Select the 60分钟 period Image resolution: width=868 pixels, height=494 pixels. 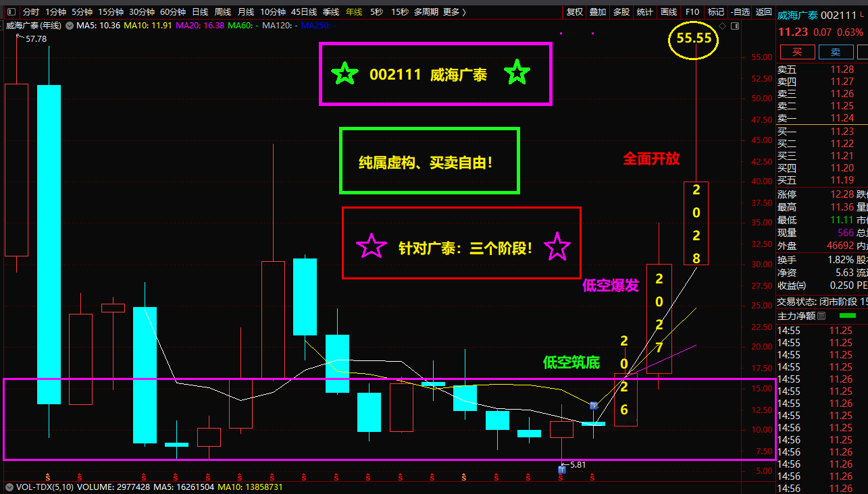point(173,12)
